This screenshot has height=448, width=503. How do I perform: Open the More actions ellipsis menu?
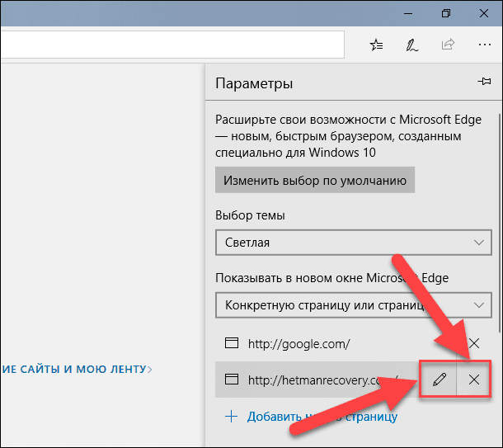[484, 45]
